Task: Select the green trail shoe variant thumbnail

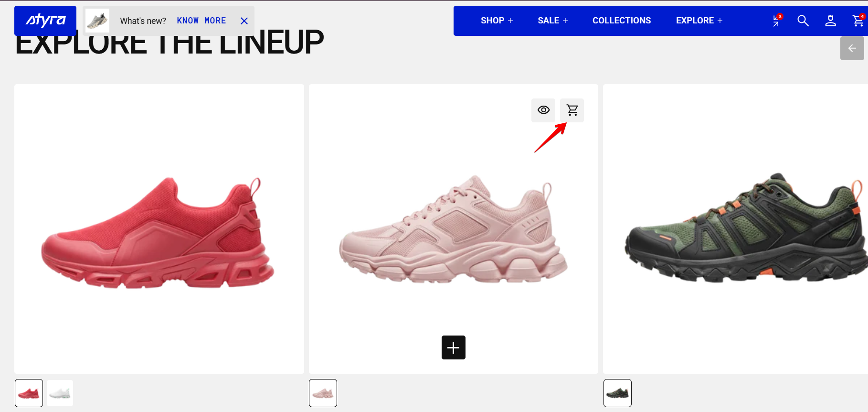Action: tap(617, 393)
